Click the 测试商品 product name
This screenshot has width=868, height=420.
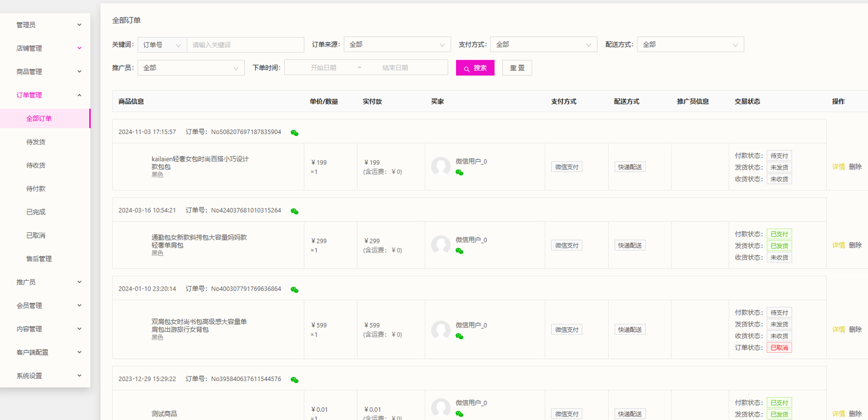[164, 414]
